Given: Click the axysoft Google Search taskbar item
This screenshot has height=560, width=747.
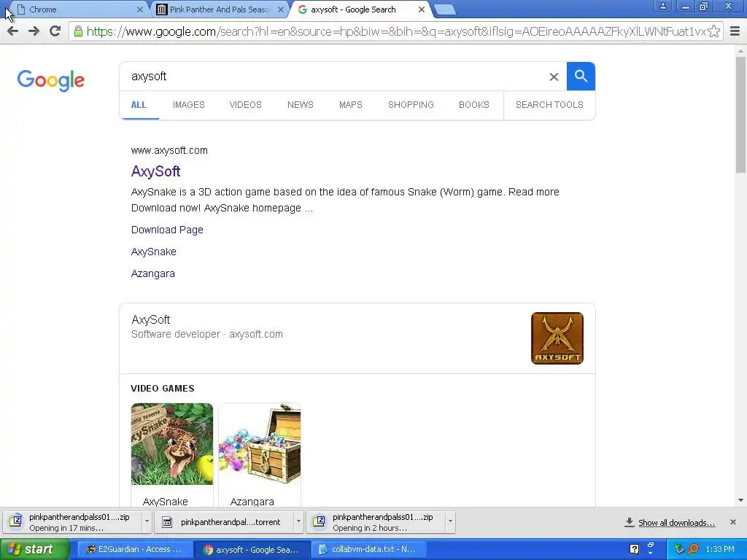Looking at the screenshot, I should point(252,549).
